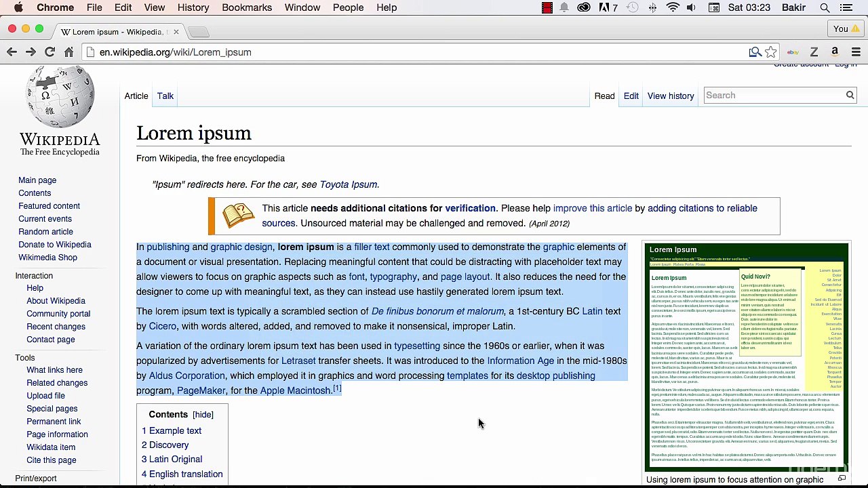Click the volume icon in menu bar

click(x=691, y=7)
